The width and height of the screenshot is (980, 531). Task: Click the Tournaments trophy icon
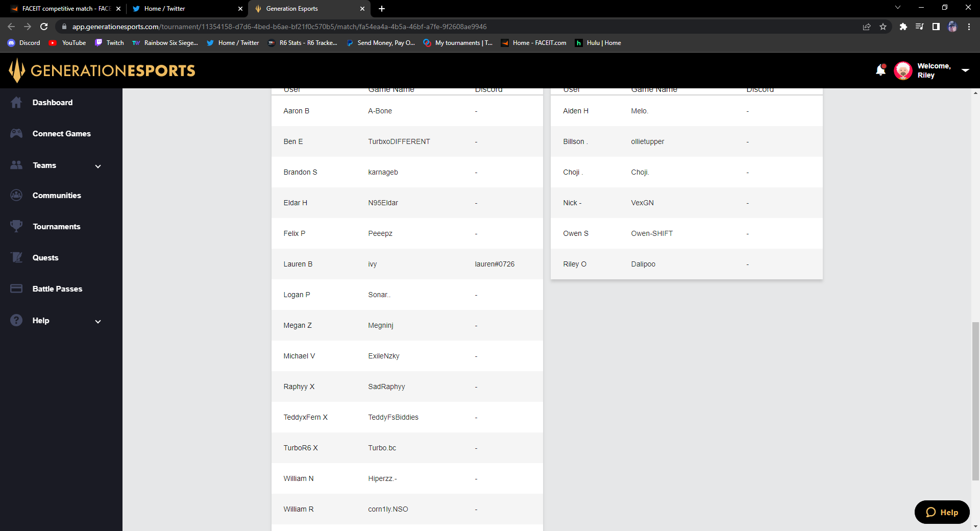tap(16, 226)
